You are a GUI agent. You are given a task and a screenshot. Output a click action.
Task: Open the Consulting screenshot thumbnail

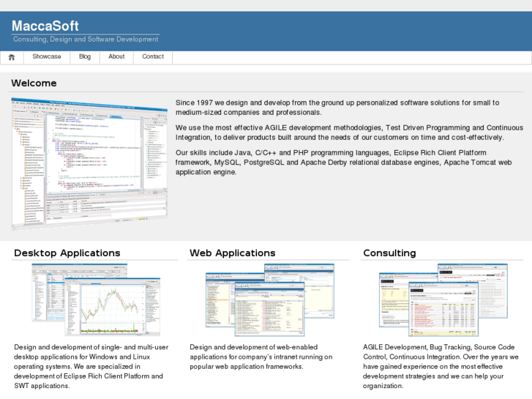click(x=443, y=300)
